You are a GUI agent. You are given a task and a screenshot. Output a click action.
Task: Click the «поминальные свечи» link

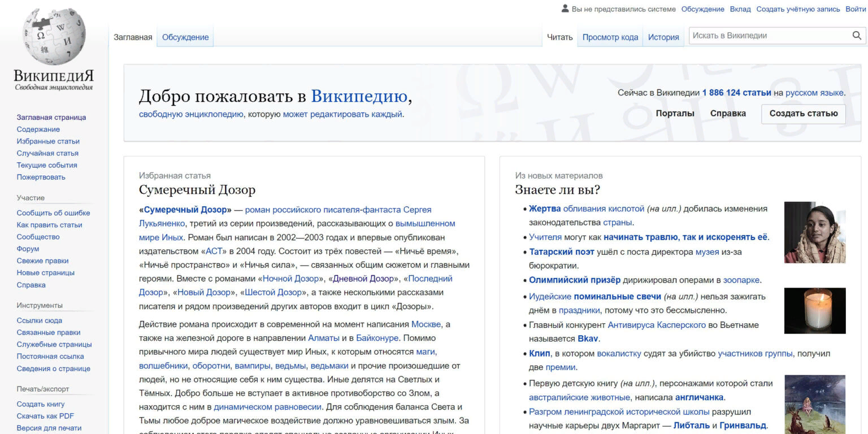(x=617, y=297)
